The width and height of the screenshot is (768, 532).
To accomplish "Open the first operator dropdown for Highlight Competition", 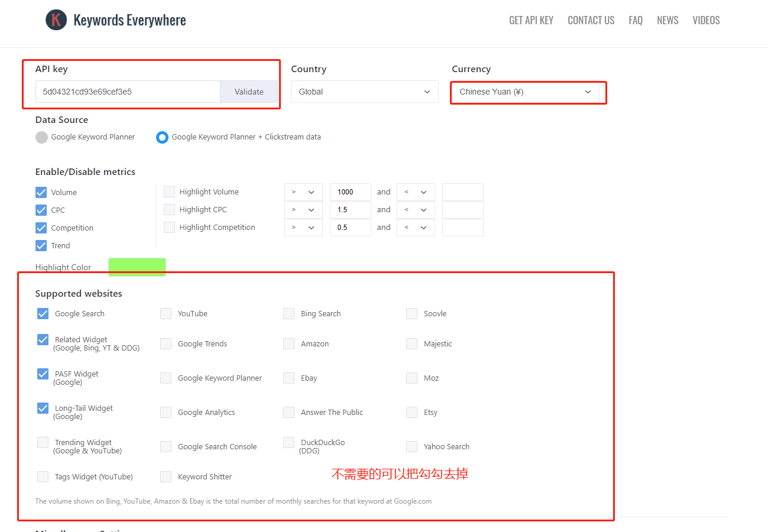I will [x=303, y=228].
